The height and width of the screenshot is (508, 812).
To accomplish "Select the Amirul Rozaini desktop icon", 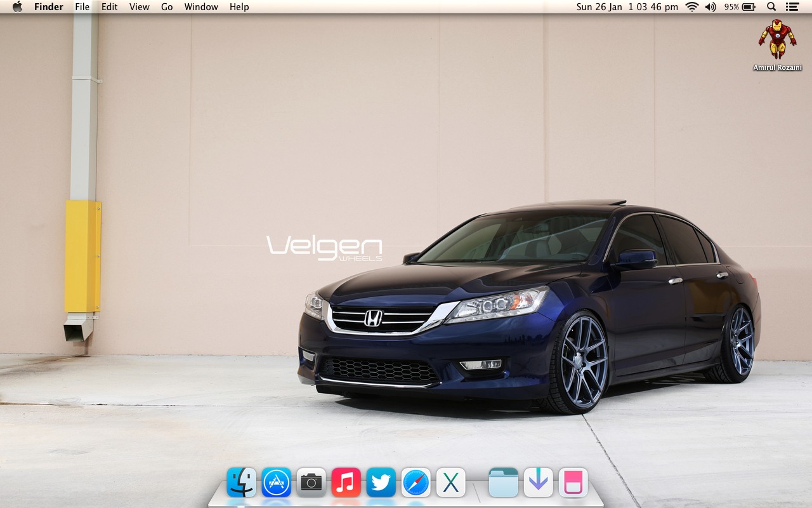I will (x=777, y=45).
